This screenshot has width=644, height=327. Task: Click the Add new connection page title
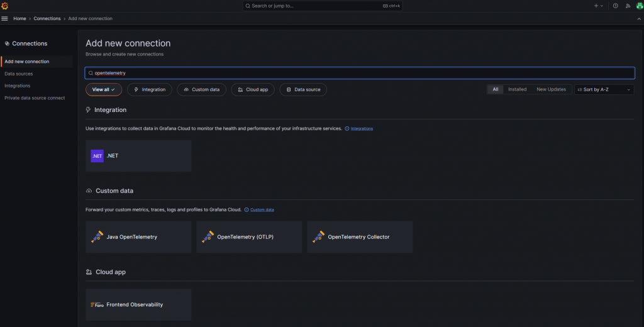point(128,43)
